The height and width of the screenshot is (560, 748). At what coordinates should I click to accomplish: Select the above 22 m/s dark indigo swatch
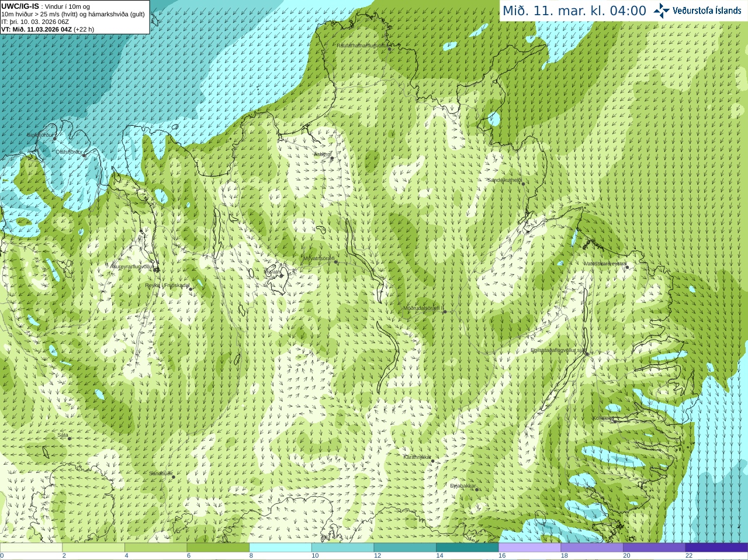(x=717, y=548)
